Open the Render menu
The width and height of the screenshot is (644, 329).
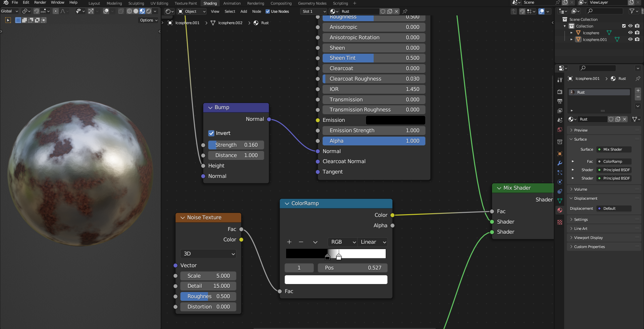(40, 3)
